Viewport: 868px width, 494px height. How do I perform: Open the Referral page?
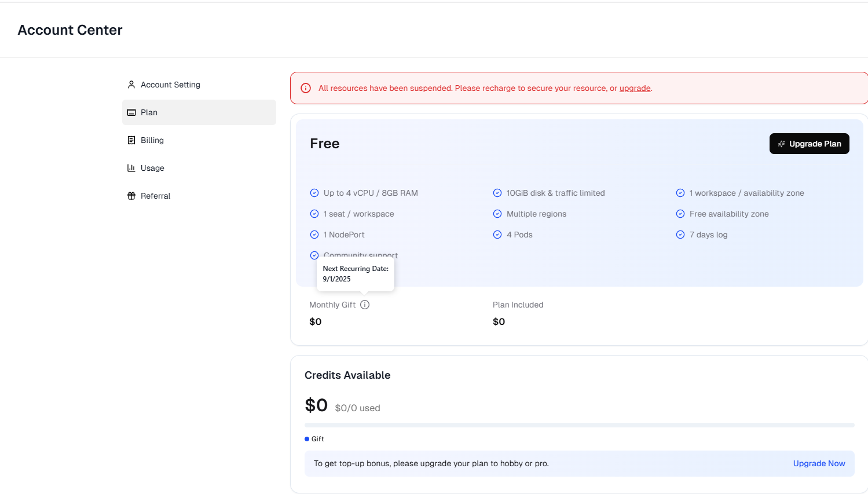[x=199, y=196]
